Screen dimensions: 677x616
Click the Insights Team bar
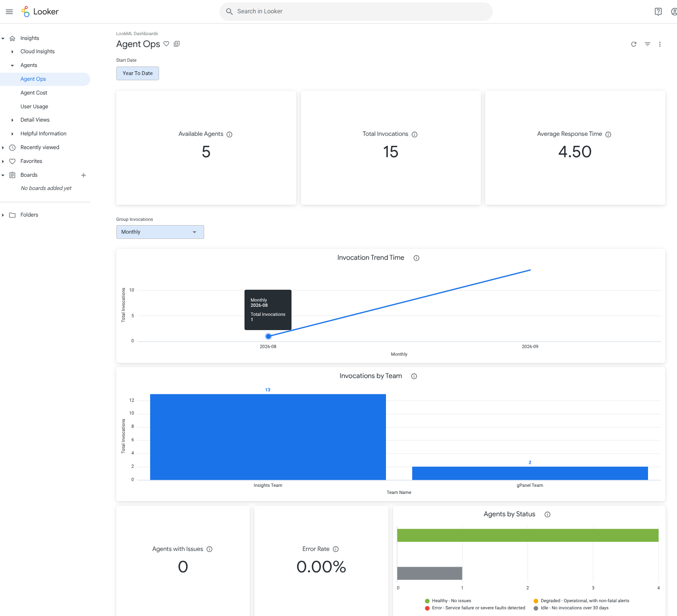pos(268,437)
